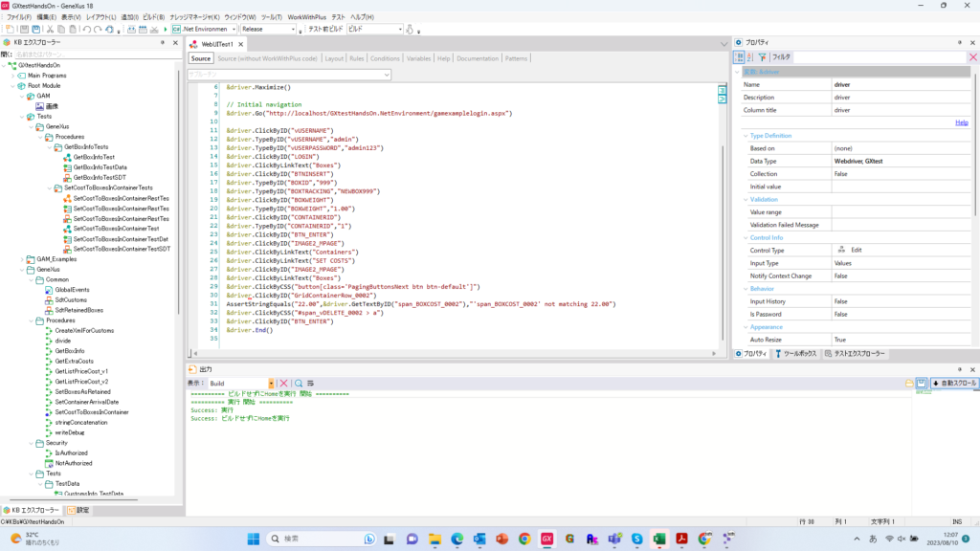This screenshot has height=551, width=980.
Task: Collapse the GetBoxInfoTests folder
Action: click(x=50, y=146)
